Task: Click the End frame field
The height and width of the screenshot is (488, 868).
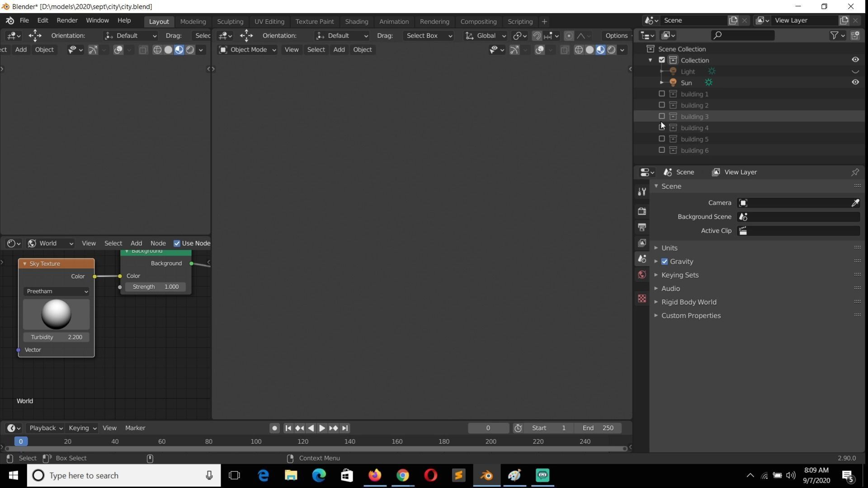Action: (598, 428)
